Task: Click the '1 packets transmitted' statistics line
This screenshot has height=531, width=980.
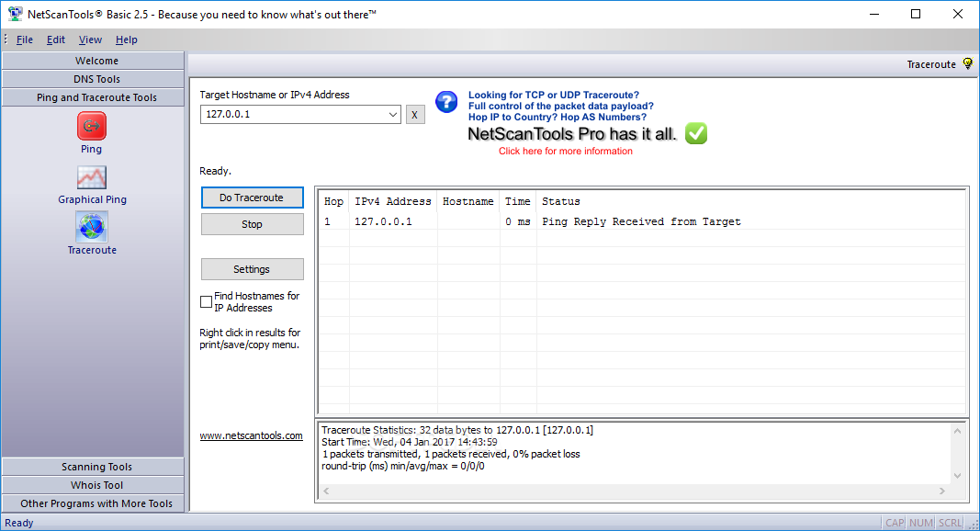Action: pyautogui.click(x=451, y=454)
